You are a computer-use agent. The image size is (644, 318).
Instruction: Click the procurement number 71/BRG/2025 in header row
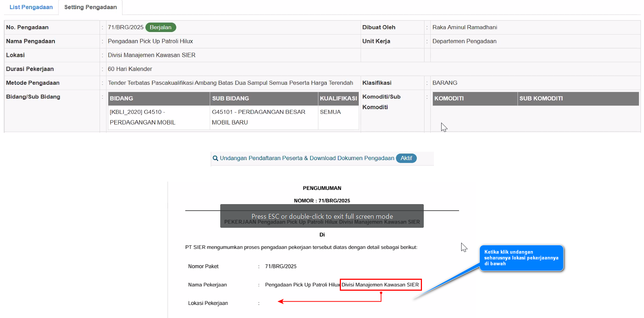(125, 27)
